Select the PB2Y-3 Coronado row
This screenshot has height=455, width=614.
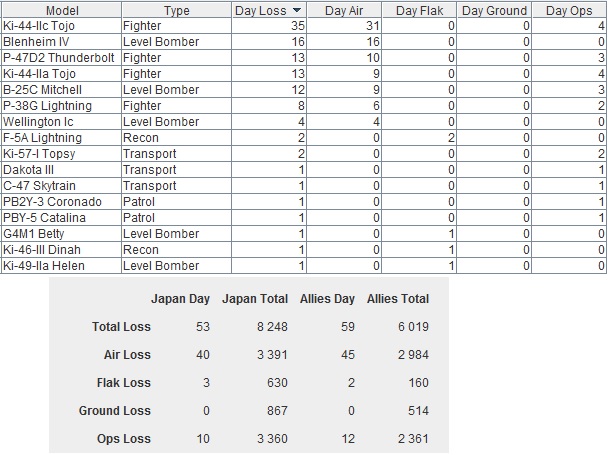[x=304, y=202]
